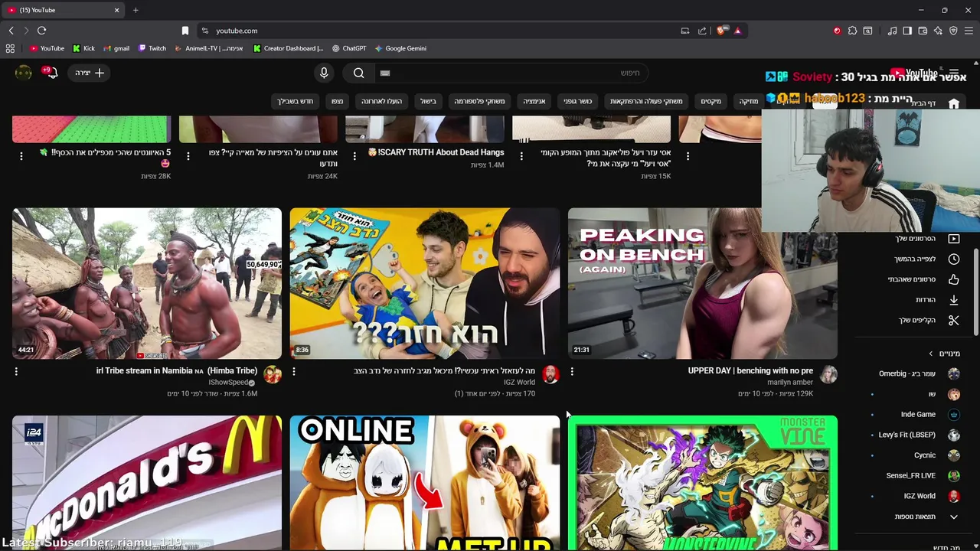Open the PEAKING ON BENCH video thumbnail
Viewport: 980px width, 551px height.
pos(703,283)
